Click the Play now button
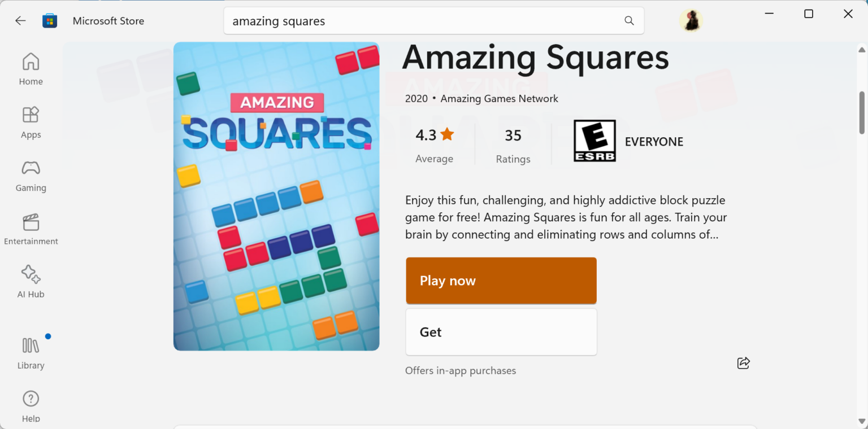 point(501,281)
